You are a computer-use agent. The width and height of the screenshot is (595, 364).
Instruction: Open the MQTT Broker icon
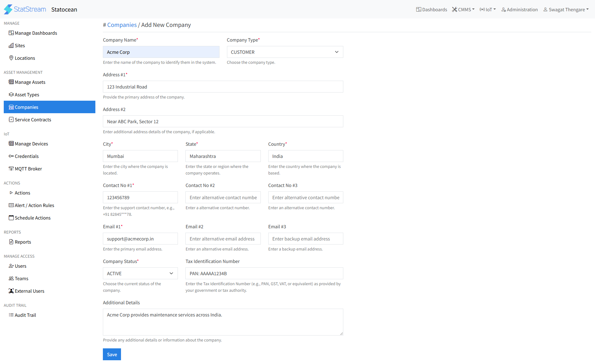click(x=11, y=169)
